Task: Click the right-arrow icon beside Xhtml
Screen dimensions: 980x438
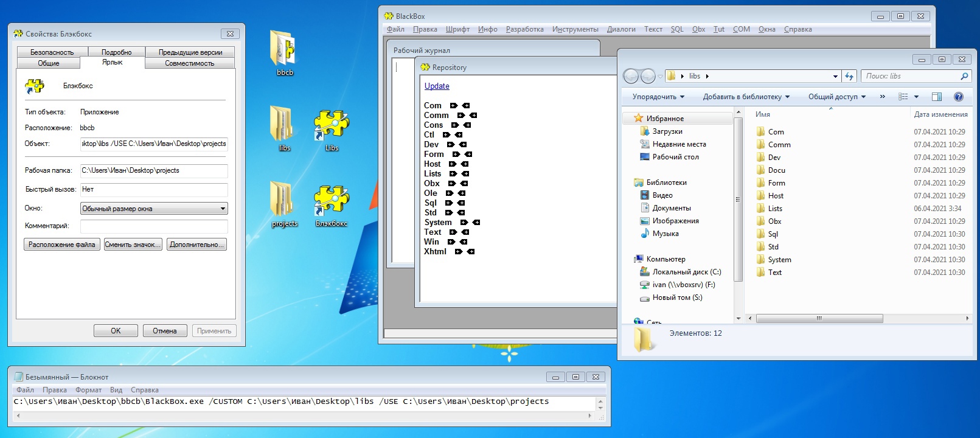Action: (x=459, y=252)
